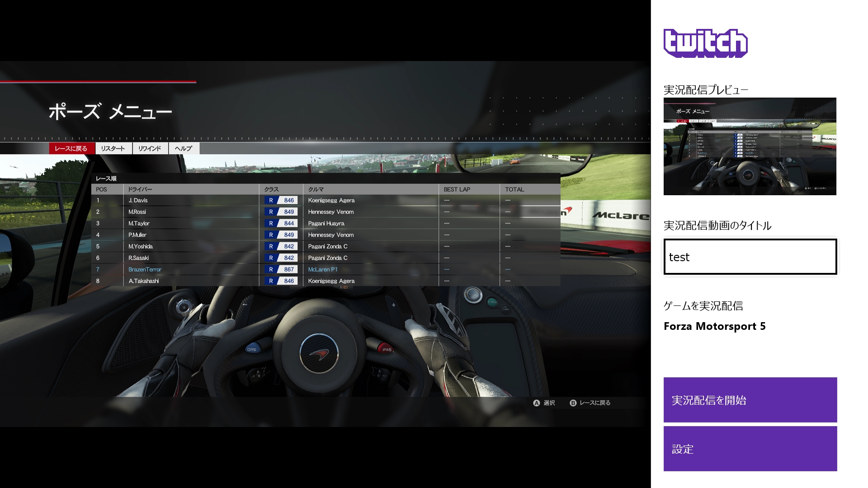Select the リスタート tab
868x488 pixels.
pyautogui.click(x=113, y=149)
